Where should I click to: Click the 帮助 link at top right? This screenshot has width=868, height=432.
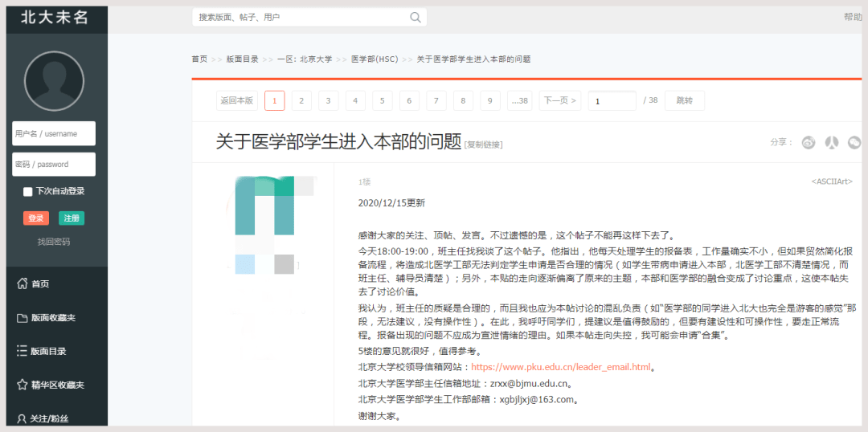853,17
